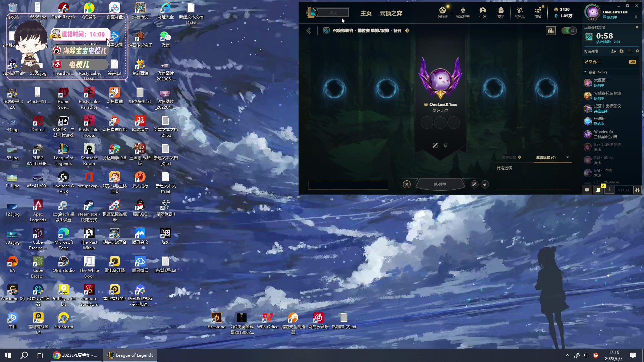Show hidden system tray icons
This screenshot has width=644, height=362.
pos(568,355)
